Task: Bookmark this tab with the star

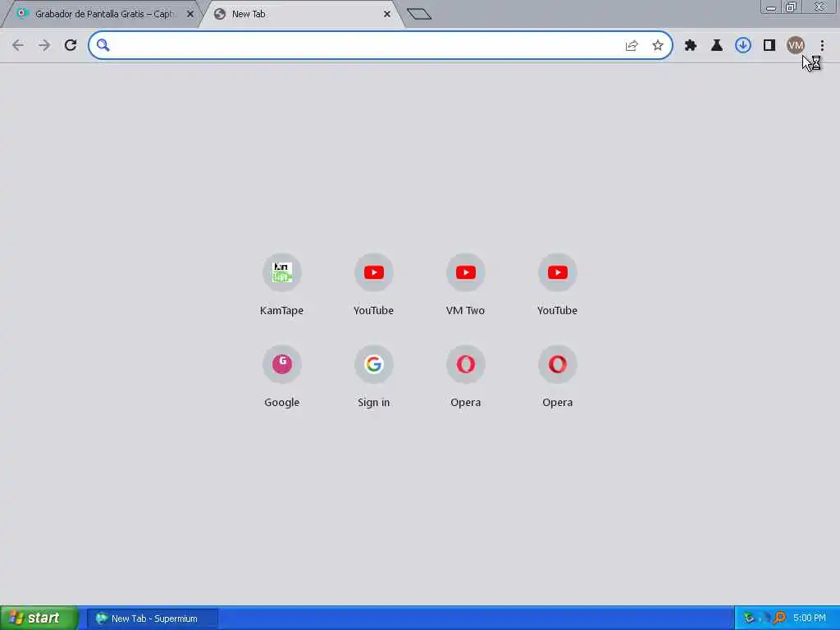Action: tap(658, 46)
